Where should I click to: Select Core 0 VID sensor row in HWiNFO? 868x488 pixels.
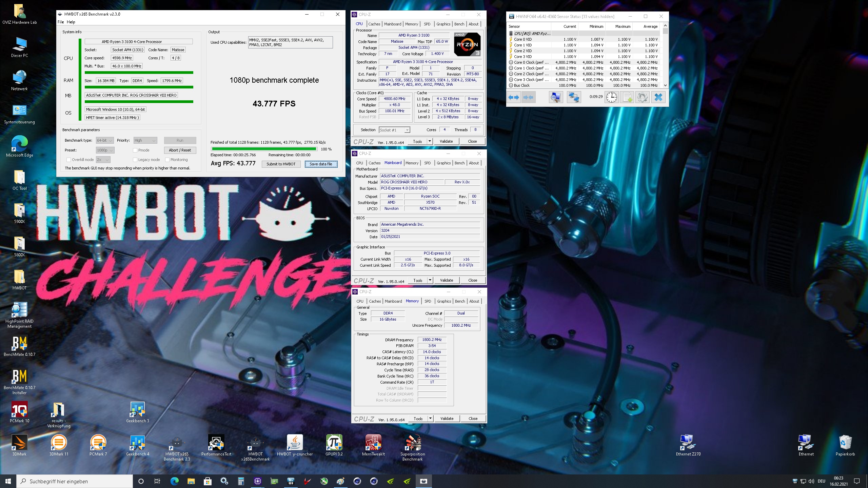(x=584, y=39)
